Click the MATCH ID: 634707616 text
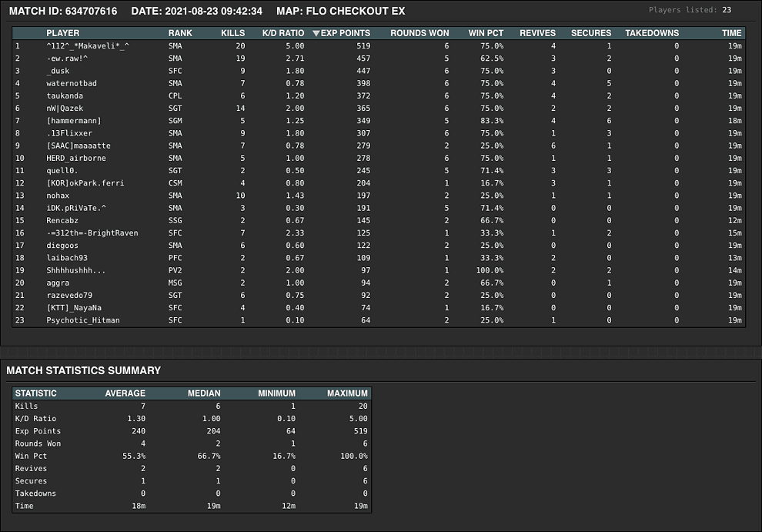 click(x=63, y=12)
